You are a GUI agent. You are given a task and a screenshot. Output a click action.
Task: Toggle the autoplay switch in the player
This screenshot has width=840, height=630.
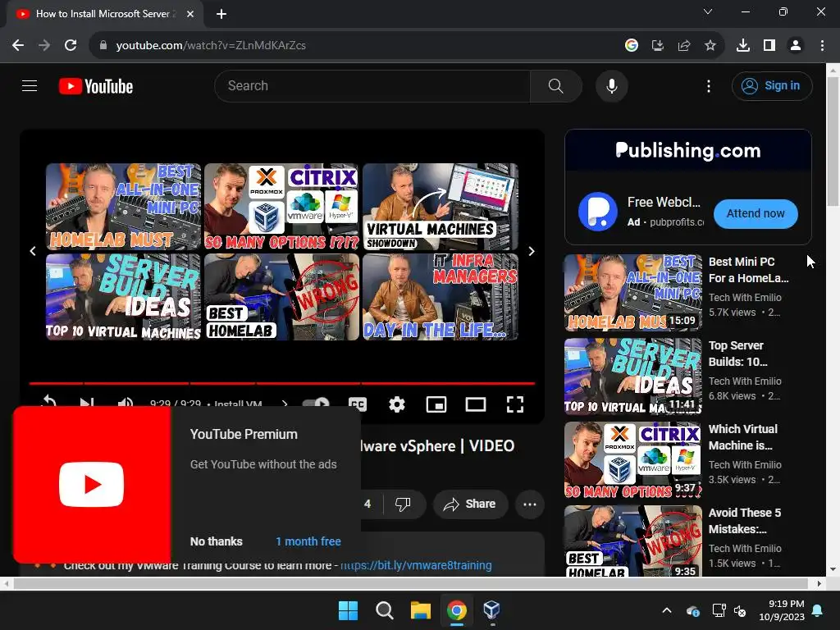coord(316,404)
